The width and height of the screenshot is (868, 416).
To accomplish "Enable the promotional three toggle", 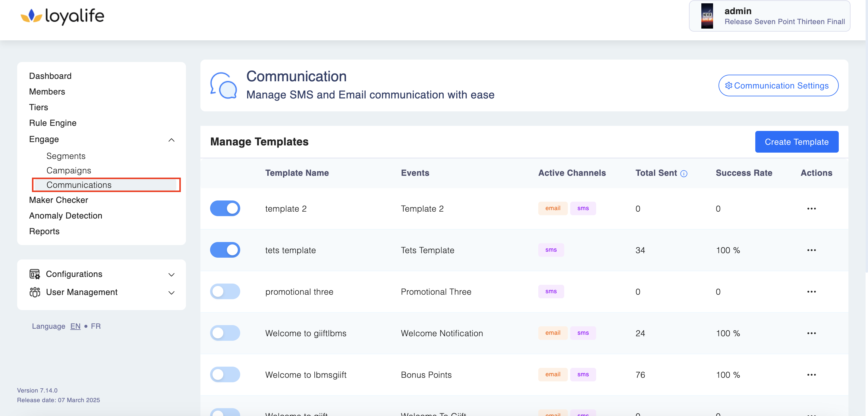I will (x=225, y=291).
